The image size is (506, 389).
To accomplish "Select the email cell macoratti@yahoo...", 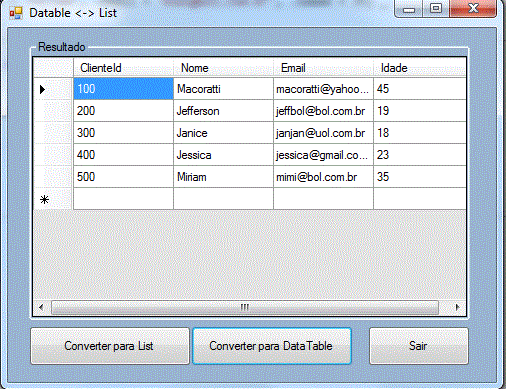I will (x=323, y=89).
